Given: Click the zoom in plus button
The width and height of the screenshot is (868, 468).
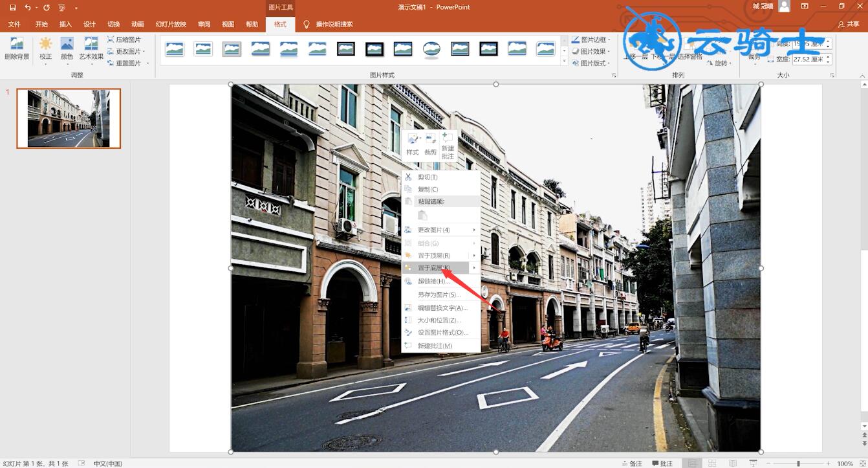Looking at the screenshot, I should point(829,463).
